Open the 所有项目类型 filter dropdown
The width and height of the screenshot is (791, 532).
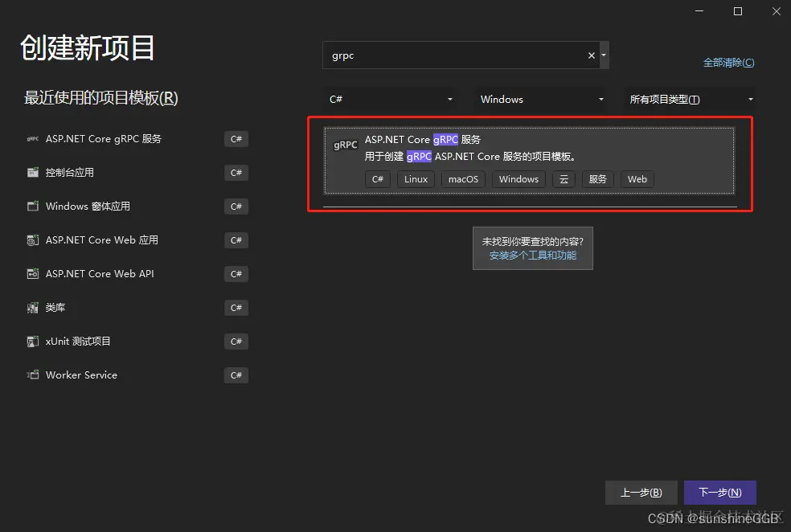(x=690, y=100)
